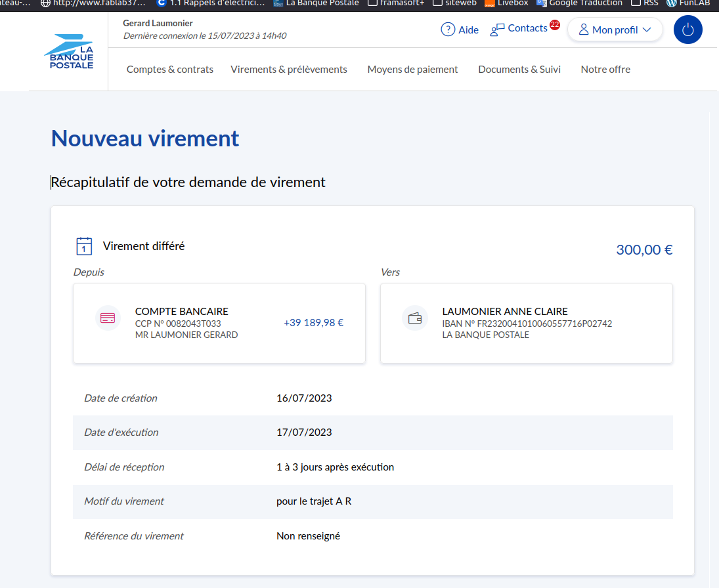
Task: Open the Documents & Suivi menu
Action: pyautogui.click(x=519, y=70)
